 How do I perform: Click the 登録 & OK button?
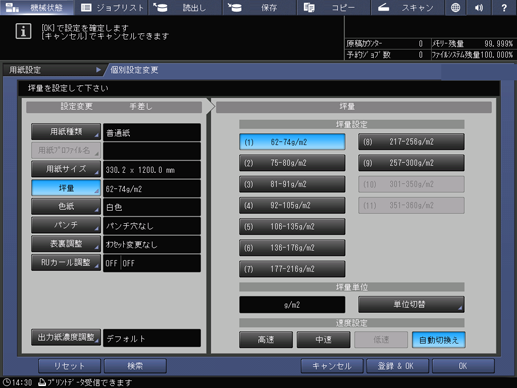397,366
